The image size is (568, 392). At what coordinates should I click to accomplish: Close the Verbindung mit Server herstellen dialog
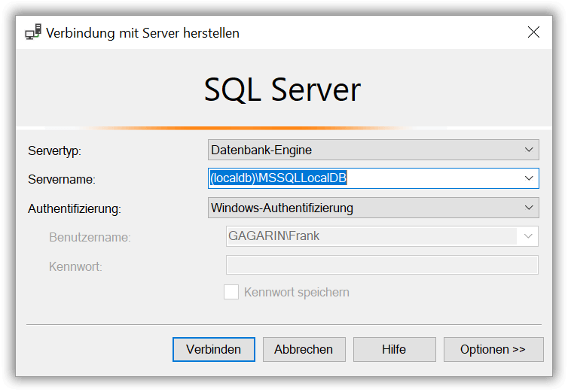click(533, 32)
